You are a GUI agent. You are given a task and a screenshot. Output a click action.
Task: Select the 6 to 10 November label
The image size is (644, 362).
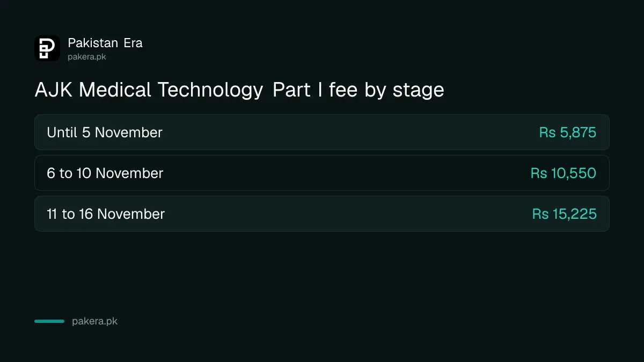(x=105, y=173)
